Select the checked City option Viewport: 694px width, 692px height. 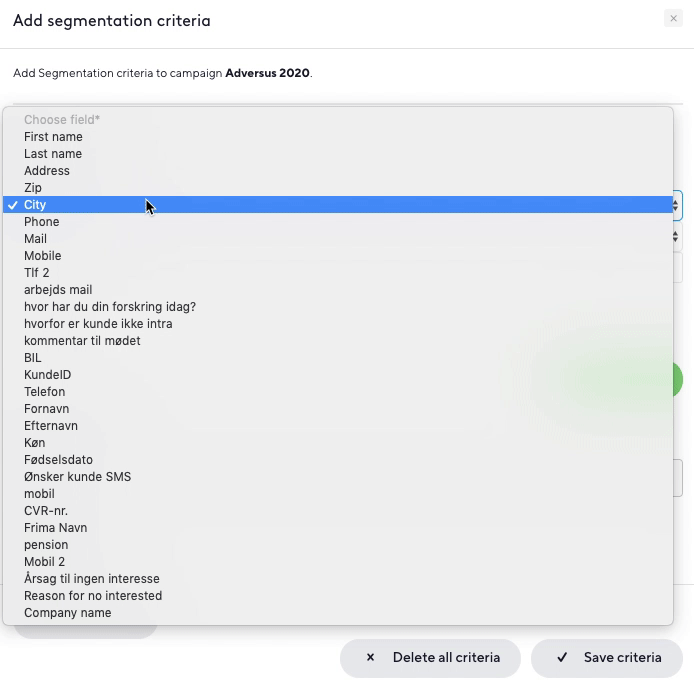[338, 205]
